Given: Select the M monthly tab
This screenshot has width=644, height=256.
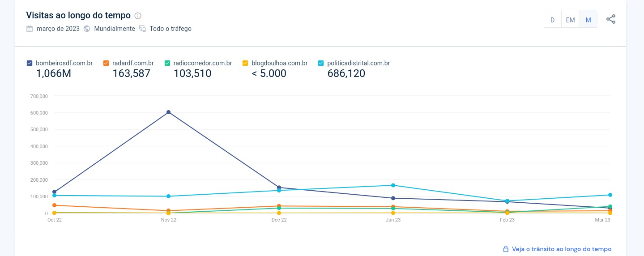Looking at the screenshot, I should [588, 20].
